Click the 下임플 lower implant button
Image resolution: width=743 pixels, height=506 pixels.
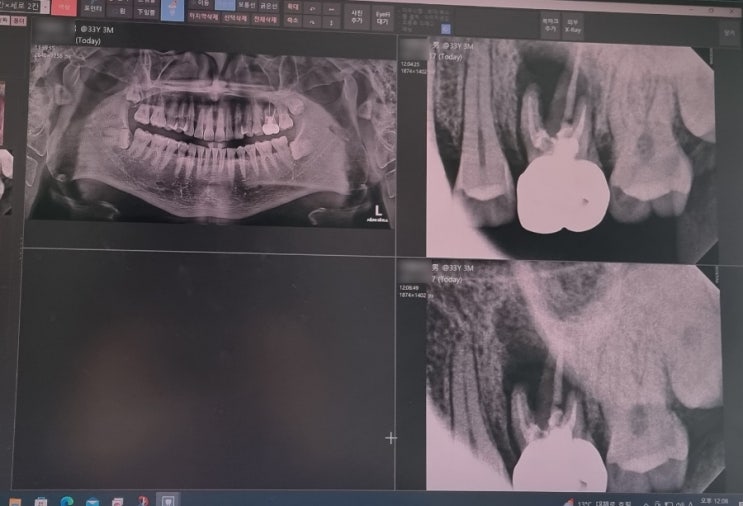pos(146,12)
